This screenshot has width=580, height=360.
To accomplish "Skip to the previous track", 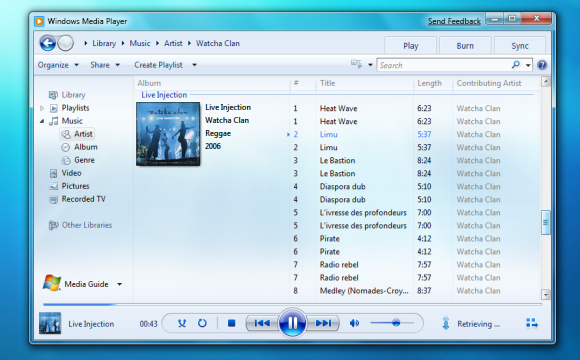I will (262, 323).
